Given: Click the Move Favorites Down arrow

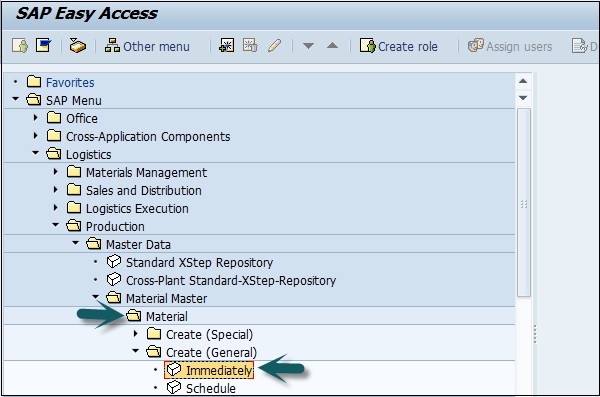Looking at the screenshot, I should click(x=308, y=46).
